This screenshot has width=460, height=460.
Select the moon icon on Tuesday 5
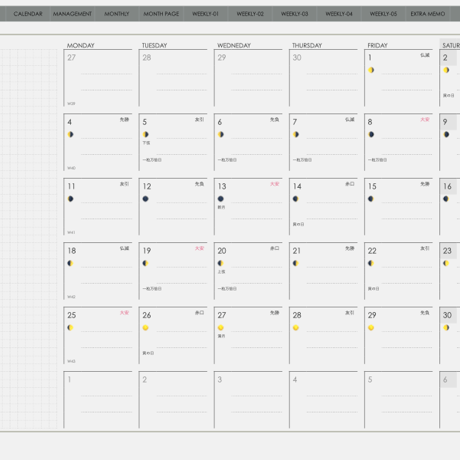(x=146, y=134)
